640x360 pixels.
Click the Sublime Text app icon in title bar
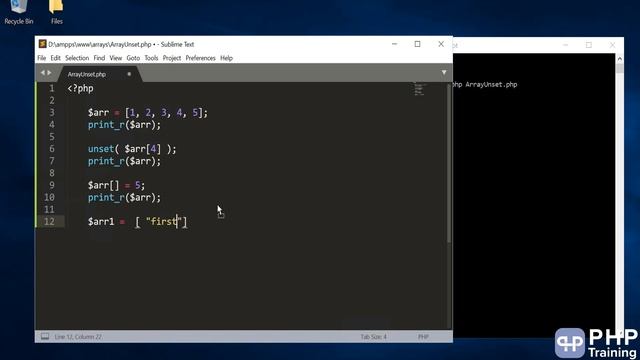[42, 44]
